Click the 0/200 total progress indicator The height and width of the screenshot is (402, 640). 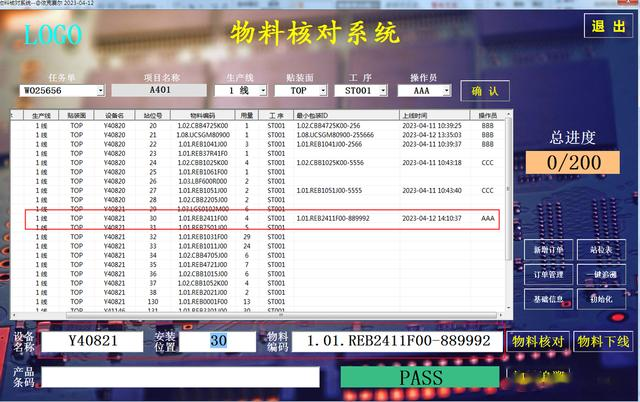[573, 162]
